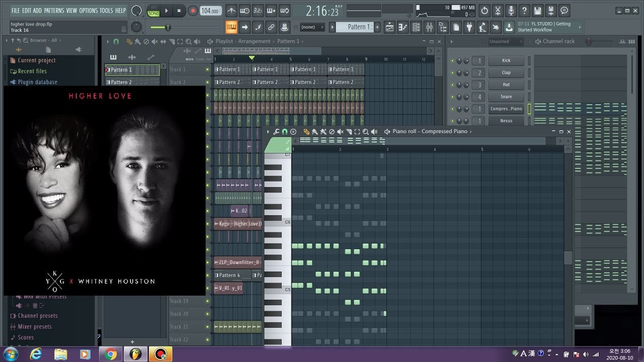644x362 pixels.
Task: Select the Clap channel button
Action: [x=506, y=72]
